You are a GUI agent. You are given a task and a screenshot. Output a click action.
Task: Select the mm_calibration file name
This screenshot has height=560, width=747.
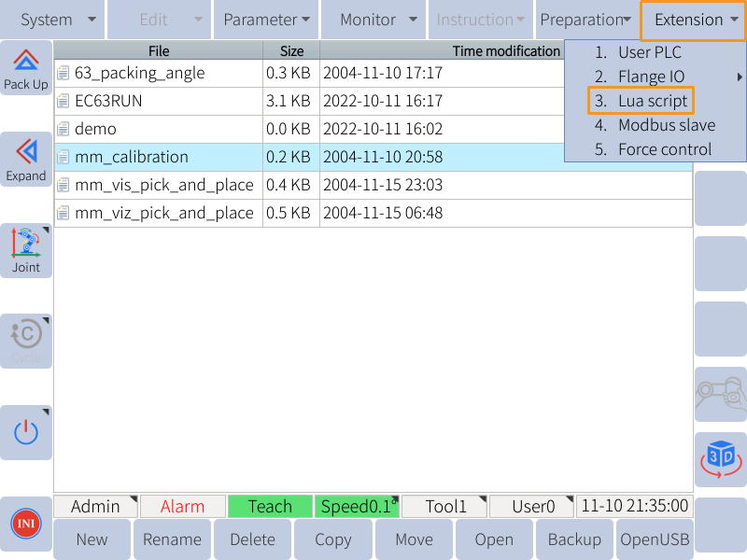point(132,157)
